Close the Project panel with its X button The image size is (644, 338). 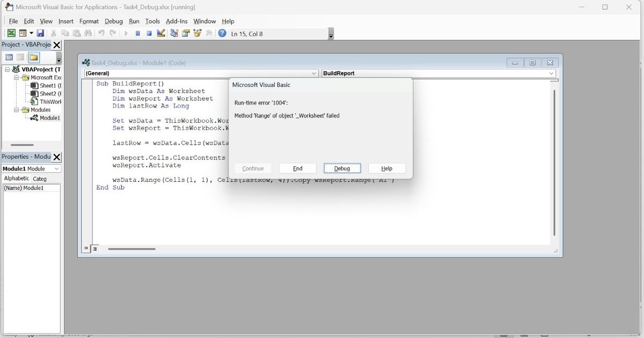pyautogui.click(x=57, y=45)
